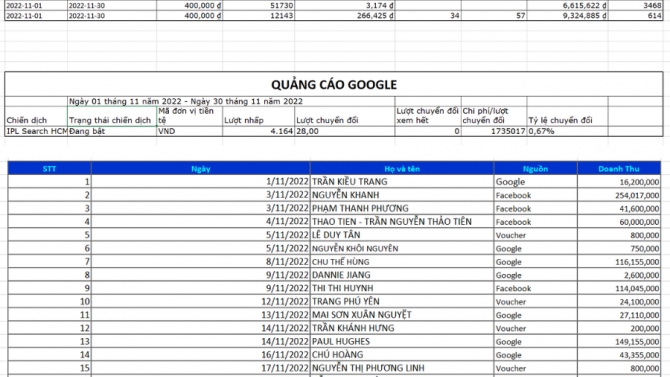Click the Facebook source for NGUYỄN KHANH

535,195
